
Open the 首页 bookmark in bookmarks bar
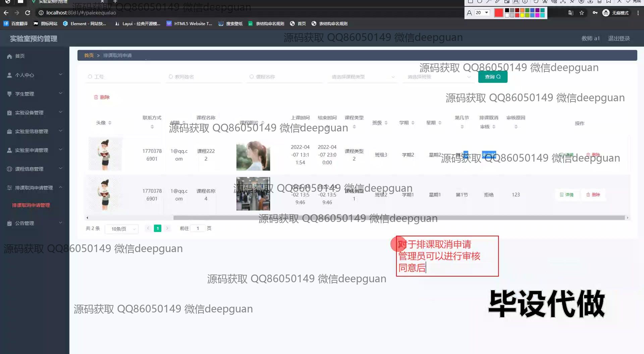point(298,23)
